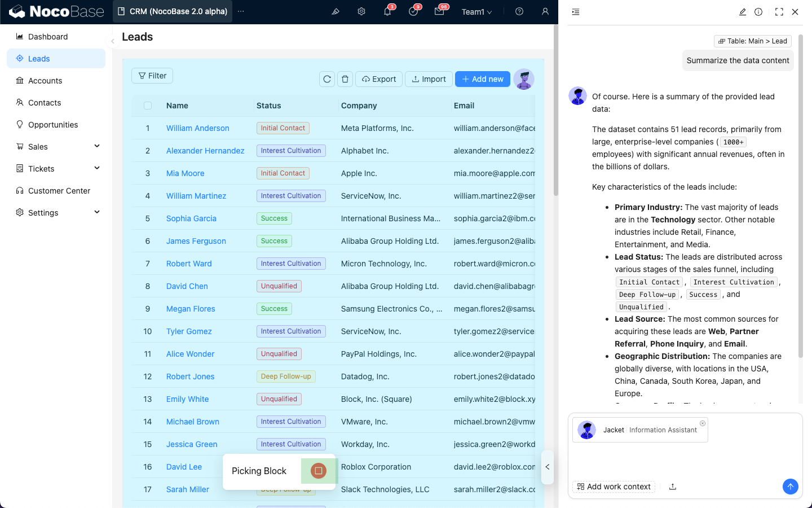Send message with blue arrow button
The height and width of the screenshot is (508, 812).
tap(790, 487)
